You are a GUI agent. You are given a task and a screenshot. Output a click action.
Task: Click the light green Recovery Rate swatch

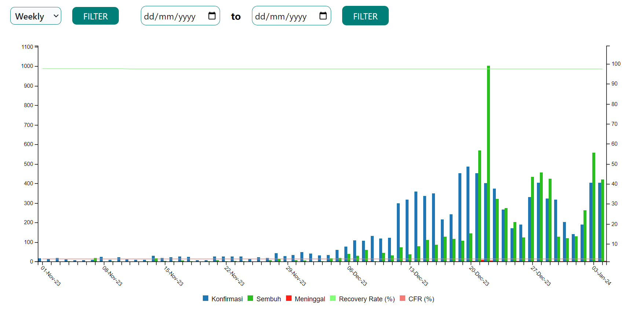[x=333, y=298]
